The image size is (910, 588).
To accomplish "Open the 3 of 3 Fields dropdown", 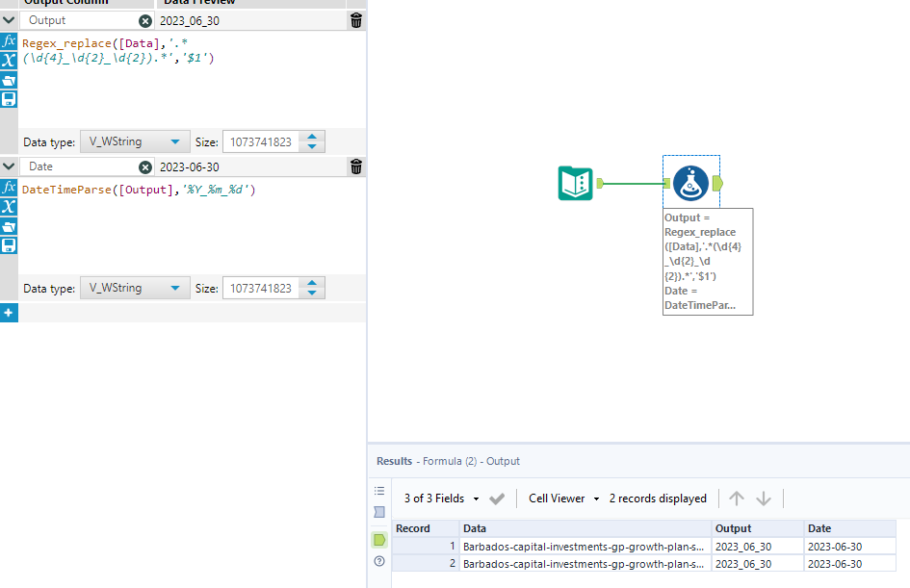I will (x=441, y=499).
